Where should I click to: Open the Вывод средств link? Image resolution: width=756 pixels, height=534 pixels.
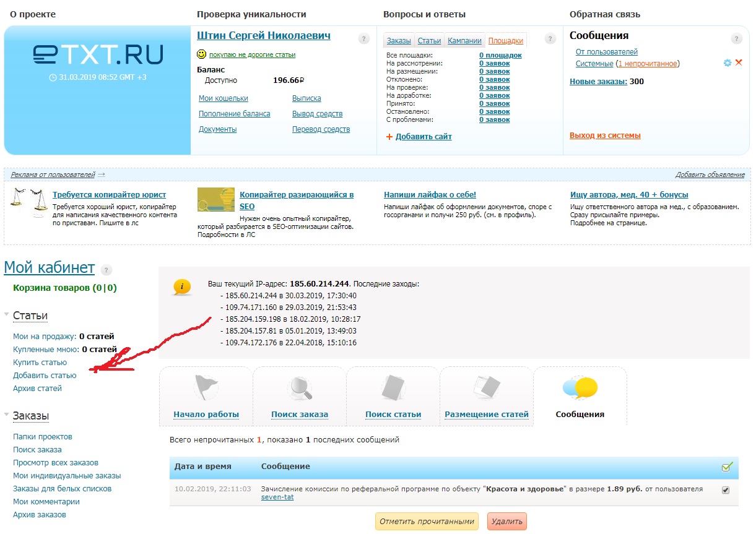[318, 114]
